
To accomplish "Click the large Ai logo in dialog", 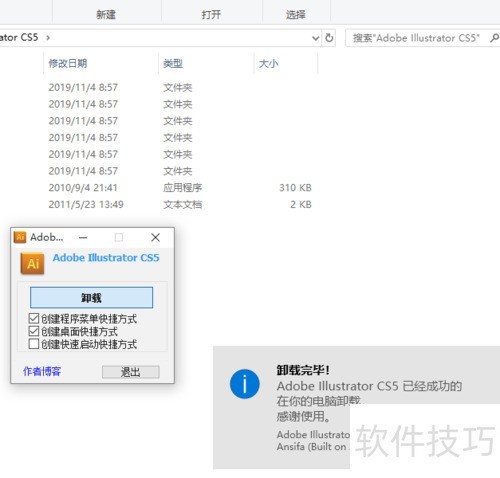I will pos(32,263).
